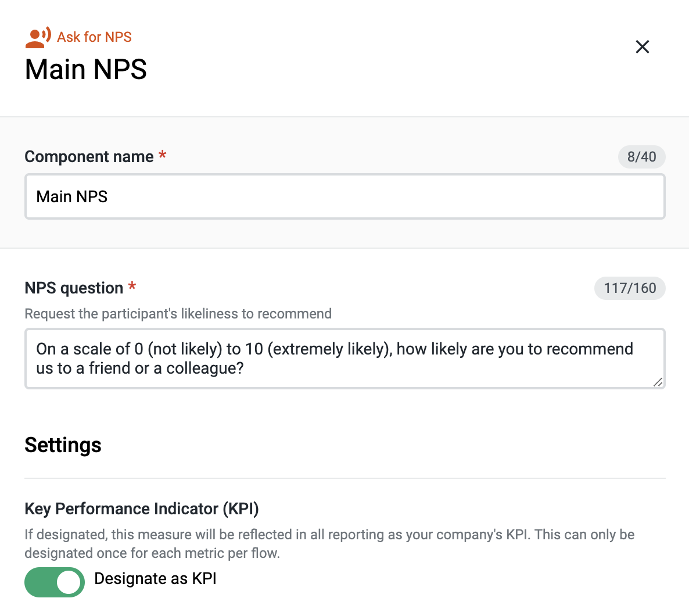Screen dimensions: 689x616
Task: Click the 8/40 character counter badge
Action: pos(641,157)
